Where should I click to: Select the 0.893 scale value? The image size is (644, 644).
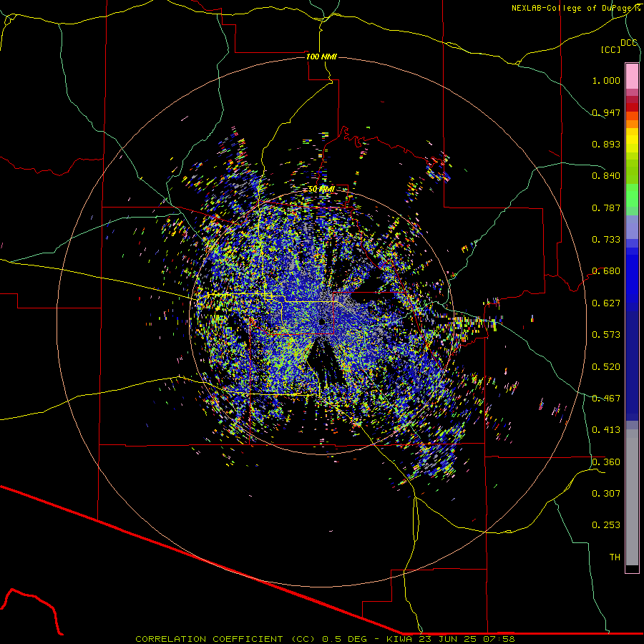coord(606,144)
